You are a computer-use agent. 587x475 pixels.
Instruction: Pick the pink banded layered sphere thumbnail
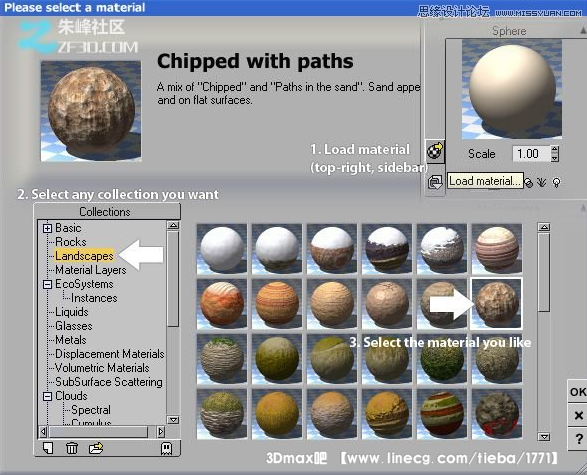click(x=496, y=249)
